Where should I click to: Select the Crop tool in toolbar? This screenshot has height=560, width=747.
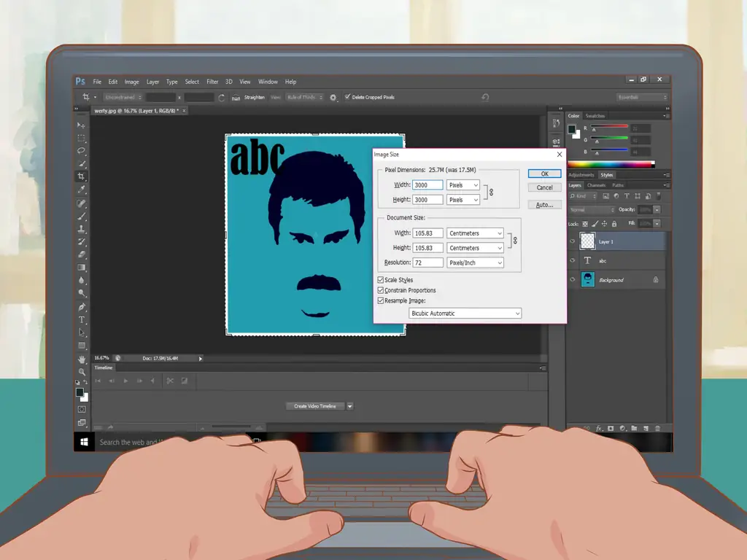81,176
